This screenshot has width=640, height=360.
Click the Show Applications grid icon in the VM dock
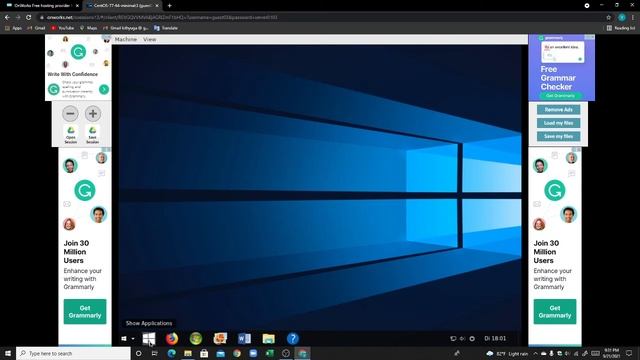[x=149, y=338]
